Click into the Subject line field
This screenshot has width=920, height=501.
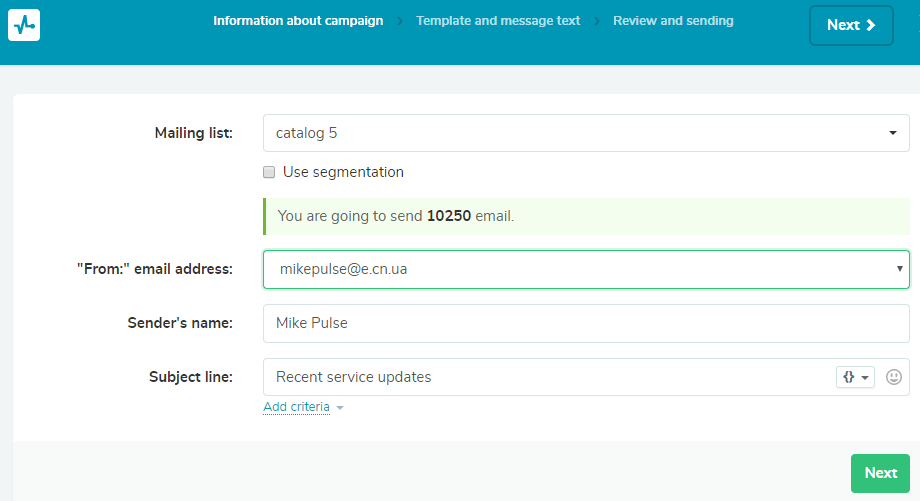point(549,377)
